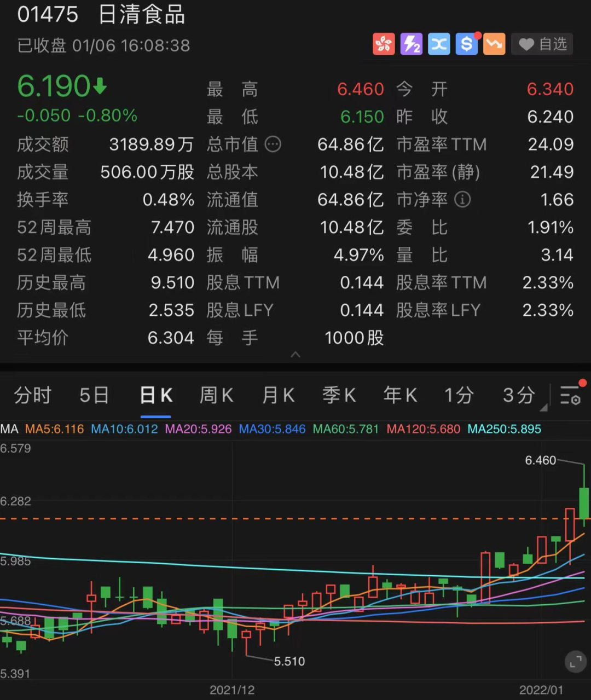The image size is (591, 700).
Task: Tap the 市盈率TTM value 24.09
Action: tap(551, 144)
